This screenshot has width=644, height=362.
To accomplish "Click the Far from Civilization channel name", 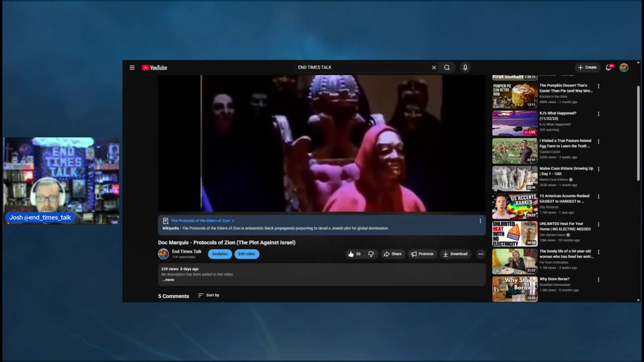I will tap(554, 262).
